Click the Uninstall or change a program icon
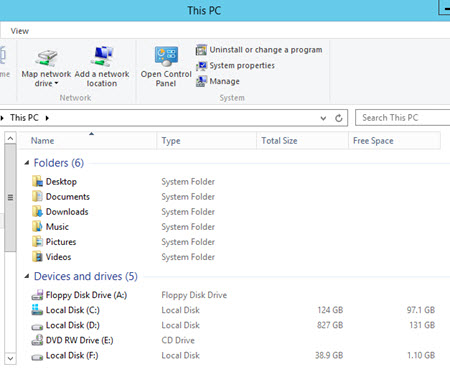The height and width of the screenshot is (372, 450). pyautogui.click(x=201, y=50)
